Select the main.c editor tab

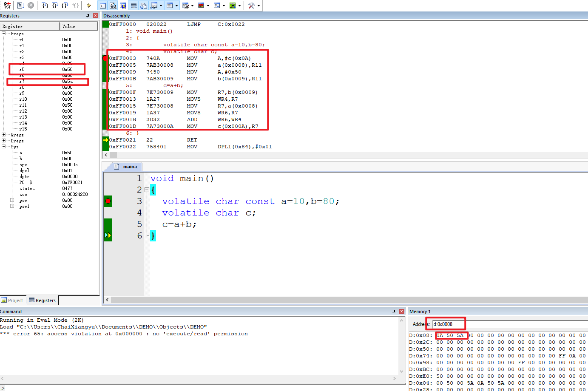[126, 167]
